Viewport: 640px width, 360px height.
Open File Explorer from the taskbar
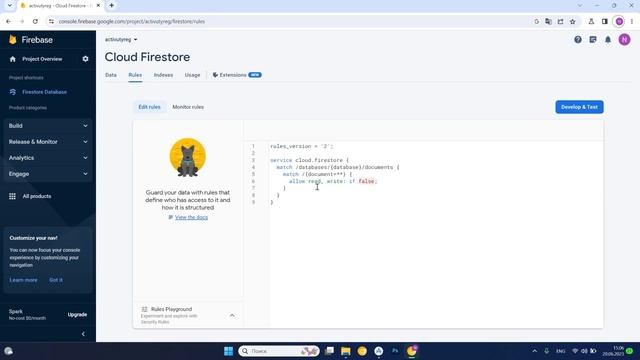[x=346, y=351]
